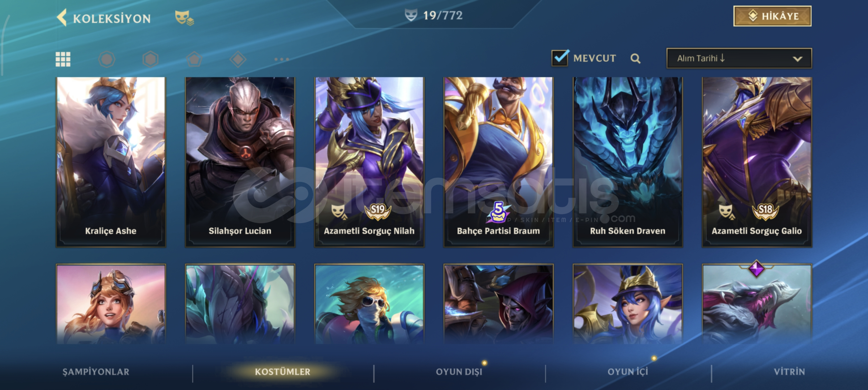Switch to the Şampiyonlar tab
This screenshot has width=868, height=390.
pos(96,372)
